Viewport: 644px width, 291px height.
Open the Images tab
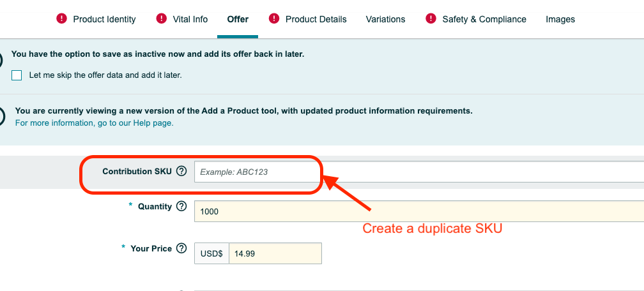(560, 19)
